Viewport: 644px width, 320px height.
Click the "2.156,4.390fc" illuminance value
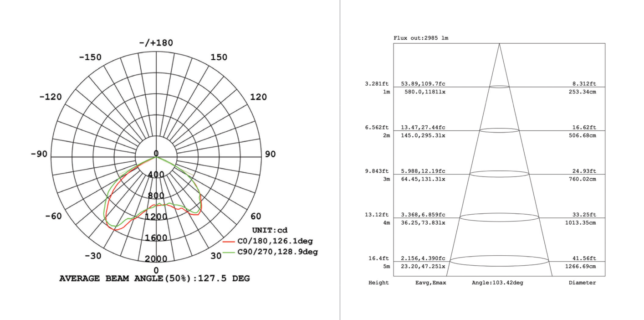[423, 258]
